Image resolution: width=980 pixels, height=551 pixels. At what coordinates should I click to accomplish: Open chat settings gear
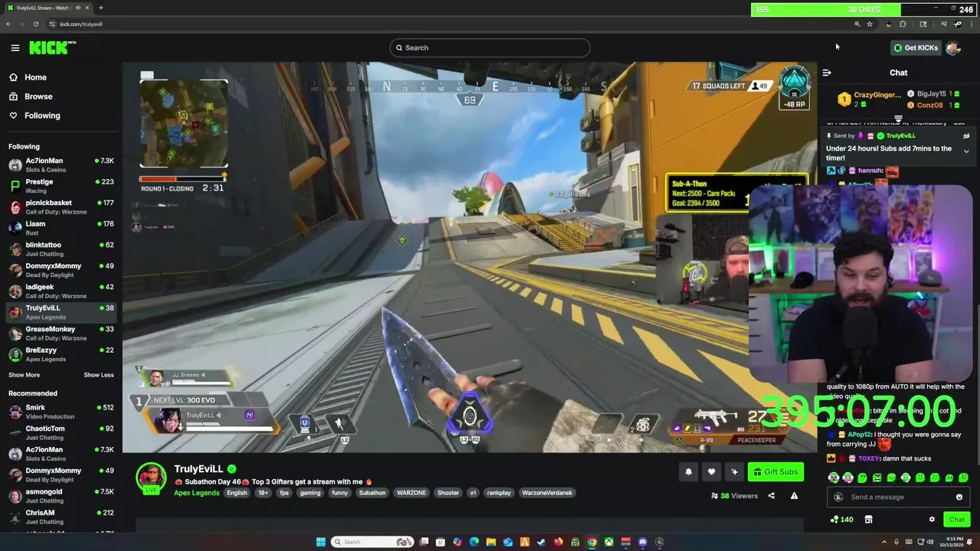pos(932,520)
